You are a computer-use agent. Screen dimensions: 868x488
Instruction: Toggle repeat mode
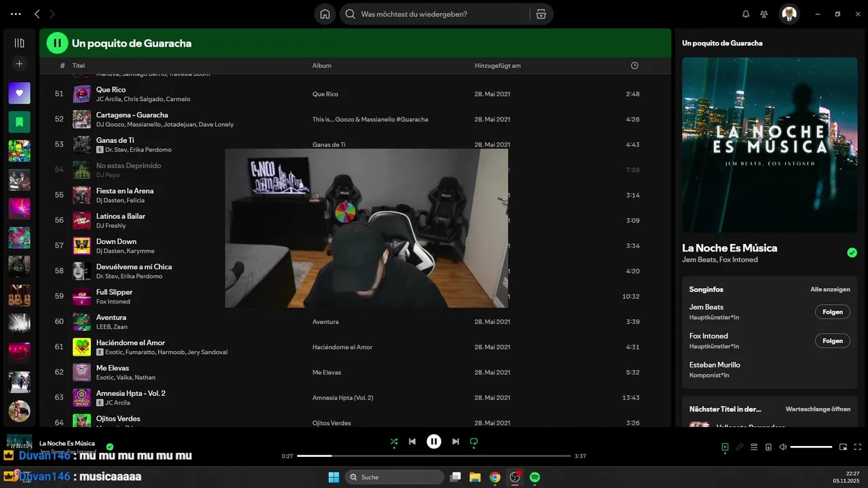tap(474, 442)
